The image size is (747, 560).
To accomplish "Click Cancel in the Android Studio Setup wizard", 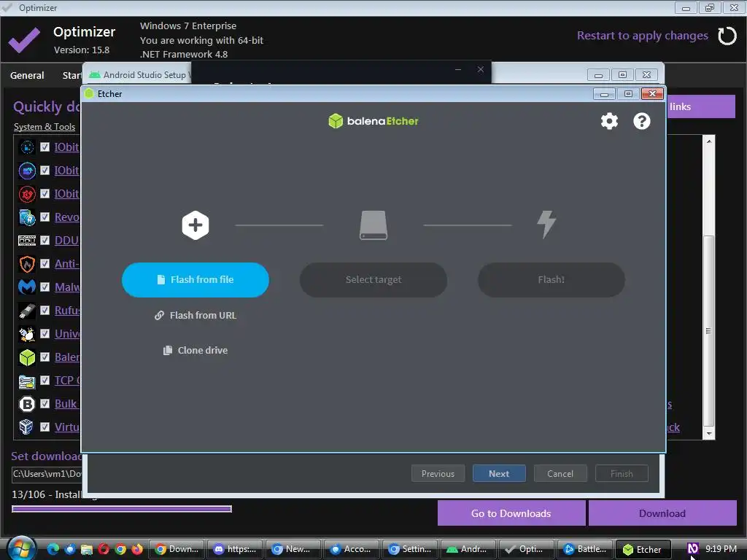I will 560,473.
